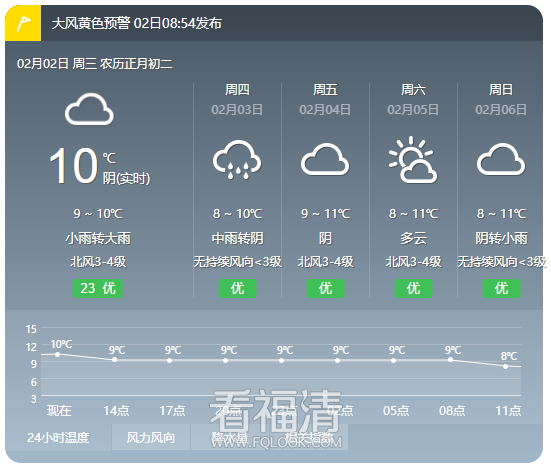551x469 pixels.
Task: Click today's 小雨转大雨 forecast text
Action: click(98, 238)
